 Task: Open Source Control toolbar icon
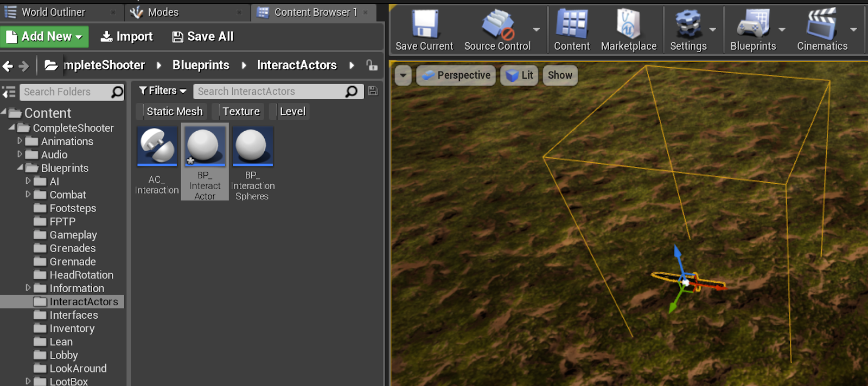[497, 24]
